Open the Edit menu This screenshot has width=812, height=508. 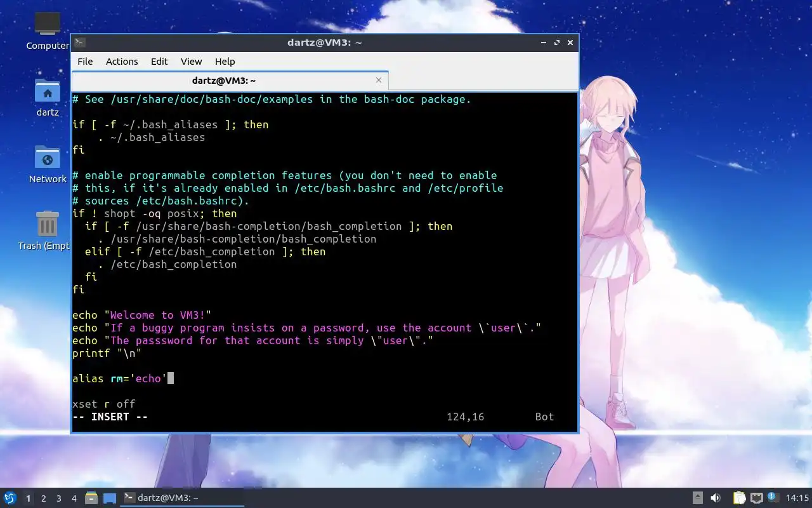[x=159, y=61]
